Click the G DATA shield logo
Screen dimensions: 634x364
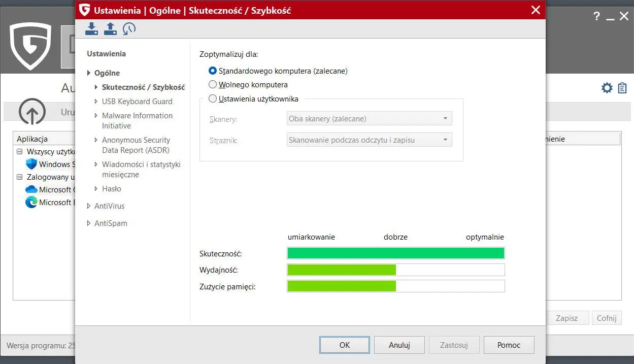point(30,46)
